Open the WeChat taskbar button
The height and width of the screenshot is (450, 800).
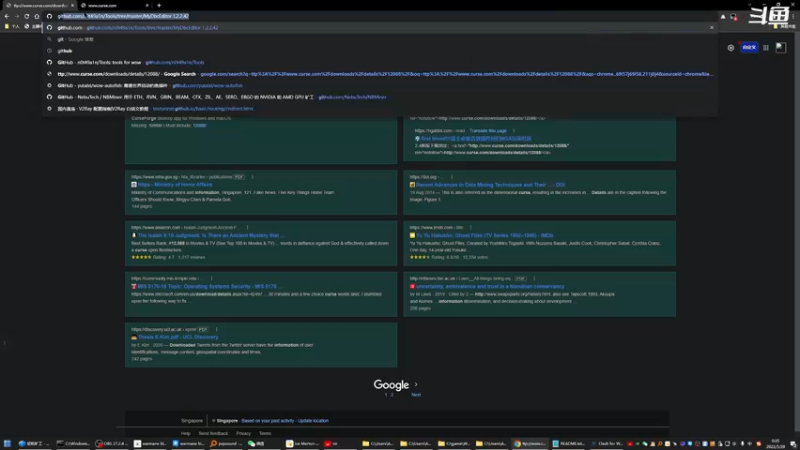tap(256, 444)
